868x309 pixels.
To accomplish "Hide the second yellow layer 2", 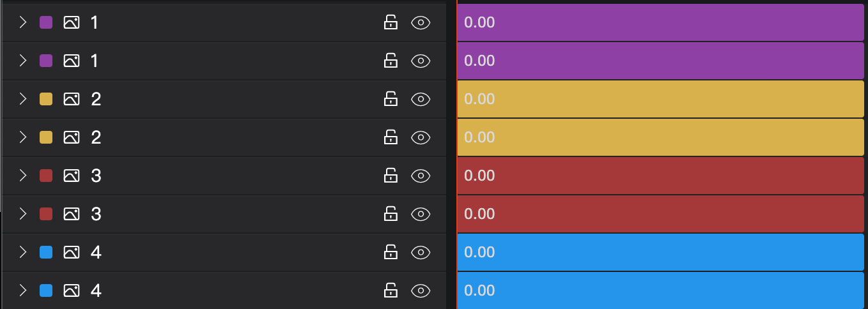I will tap(421, 138).
